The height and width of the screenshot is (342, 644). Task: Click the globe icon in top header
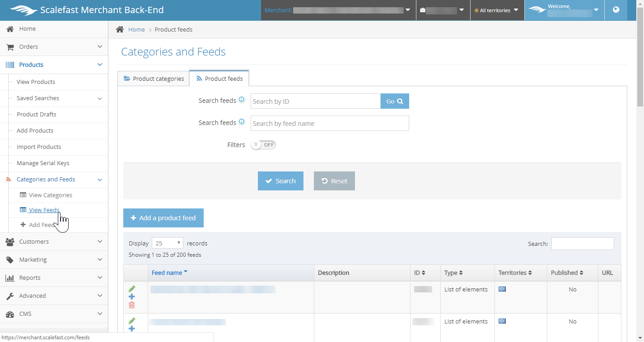(x=616, y=10)
